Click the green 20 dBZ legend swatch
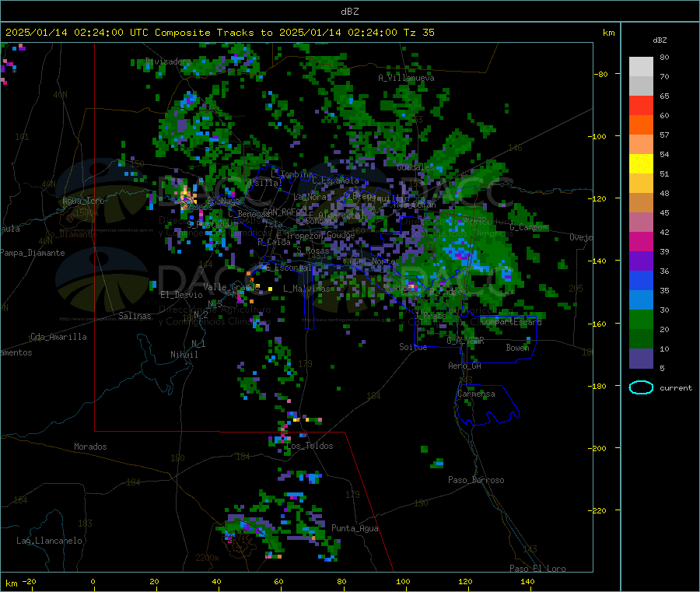 coord(641,319)
